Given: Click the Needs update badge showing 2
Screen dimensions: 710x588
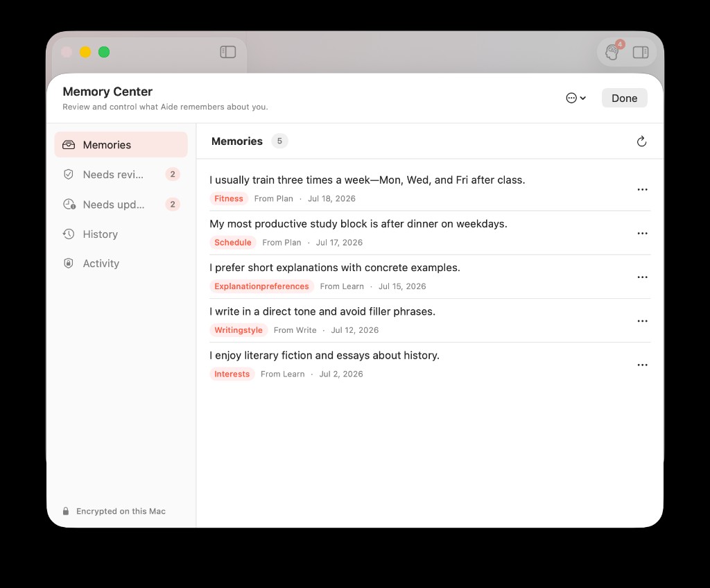Looking at the screenshot, I should 173,205.
